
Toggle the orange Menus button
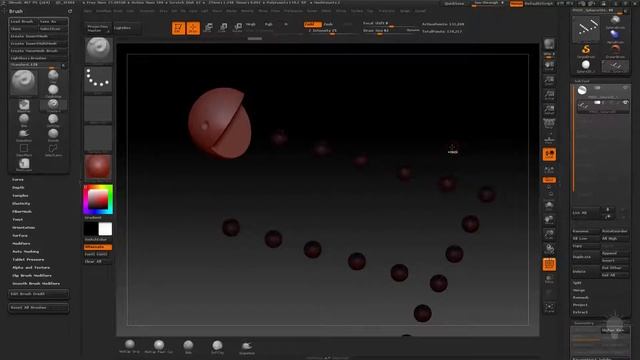tap(516, 4)
